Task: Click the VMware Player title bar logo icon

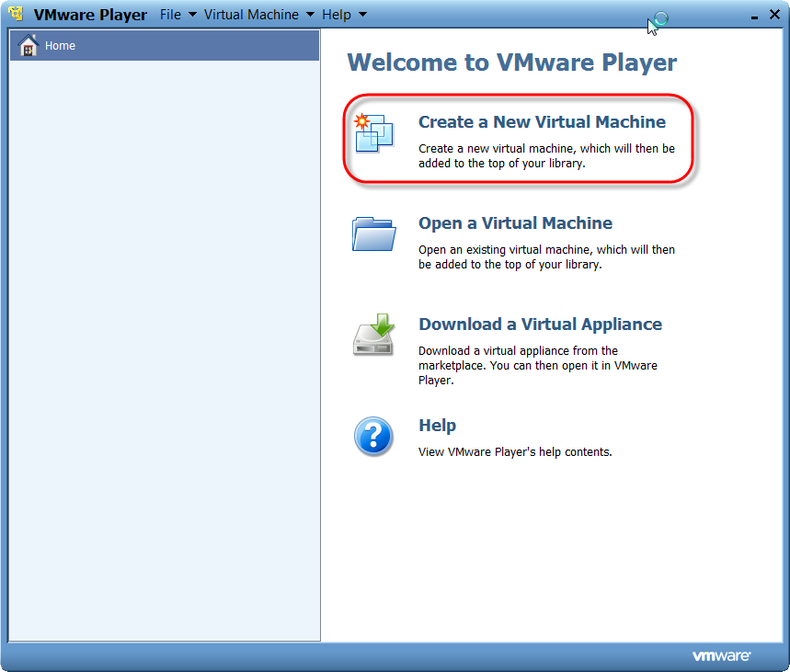Action: pyautogui.click(x=17, y=14)
